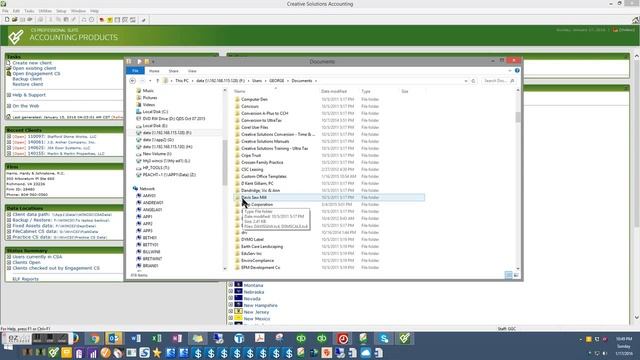Expand the Nevada entry in the state list
640x360 pixels.
[x=231, y=298]
